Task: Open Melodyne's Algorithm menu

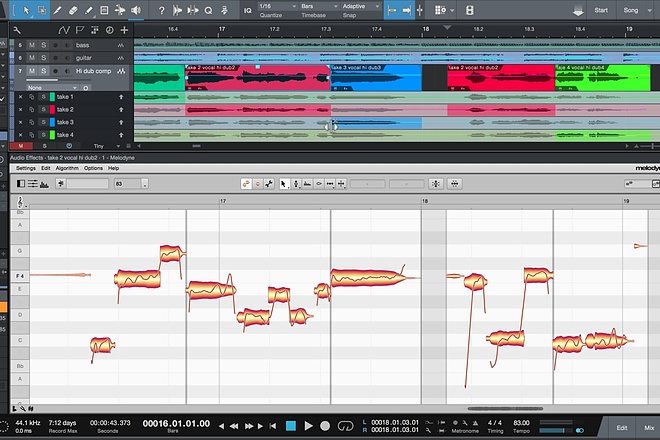Action: point(66,168)
